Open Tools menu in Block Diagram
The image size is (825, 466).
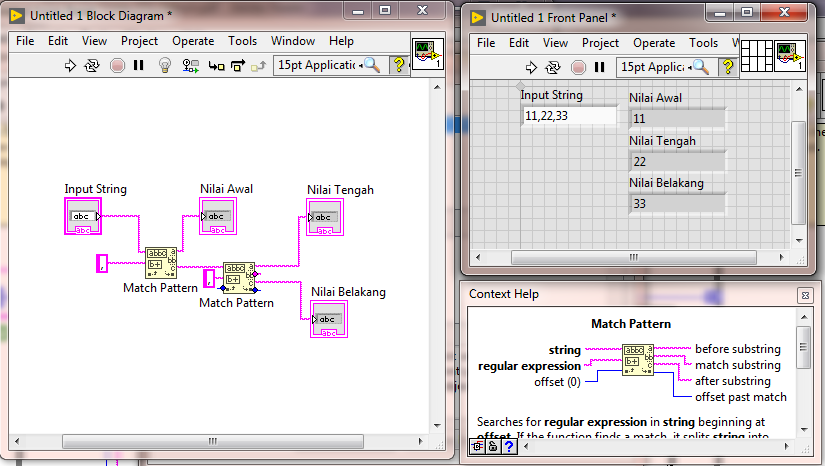[x=243, y=41]
